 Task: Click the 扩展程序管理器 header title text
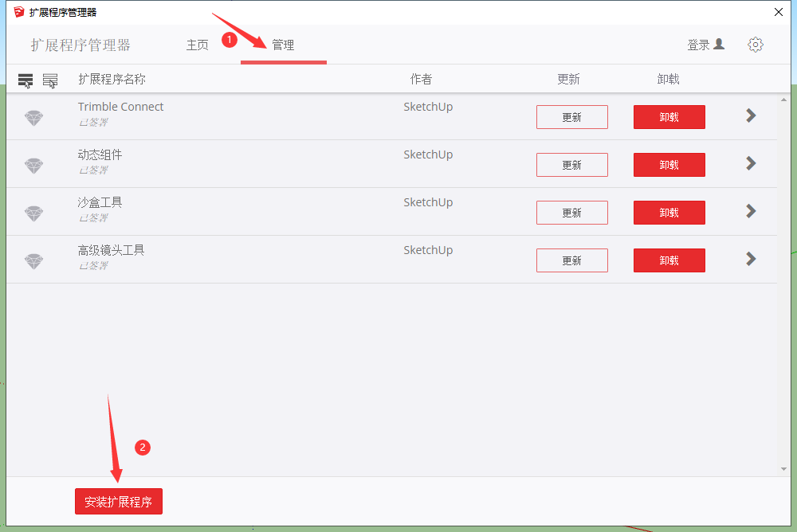(80, 45)
